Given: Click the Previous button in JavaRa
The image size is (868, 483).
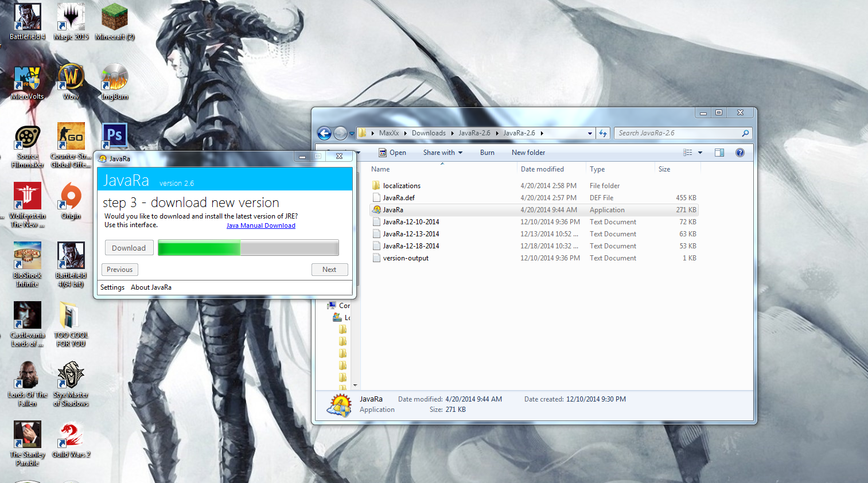Looking at the screenshot, I should point(119,270).
